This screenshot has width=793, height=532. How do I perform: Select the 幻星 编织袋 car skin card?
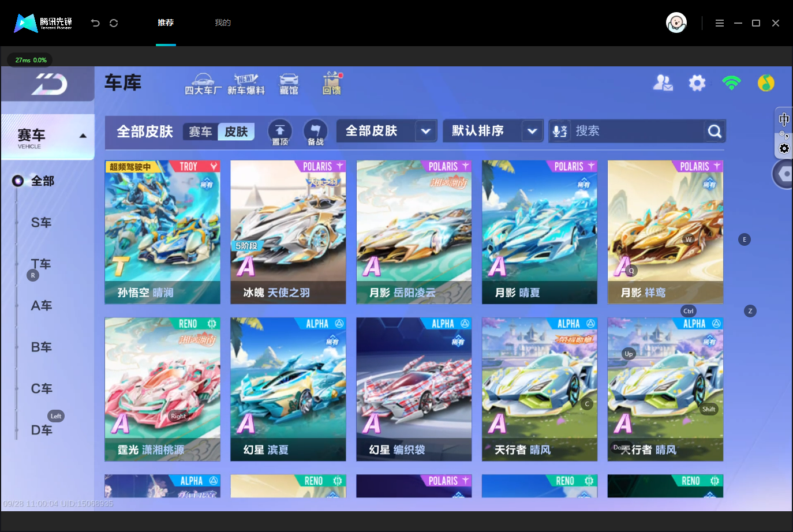pyautogui.click(x=414, y=389)
